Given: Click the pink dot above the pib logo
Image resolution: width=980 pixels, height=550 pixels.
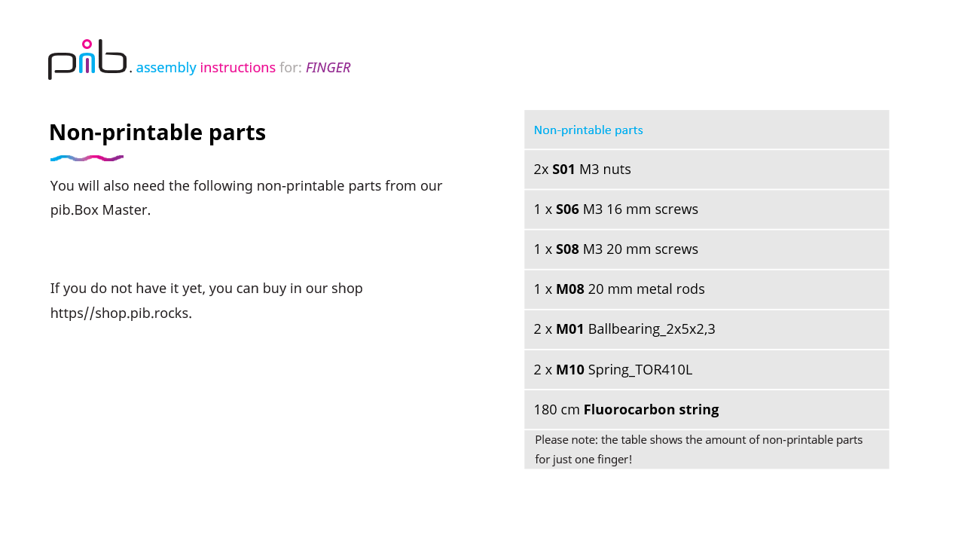Looking at the screenshot, I should 87,44.
